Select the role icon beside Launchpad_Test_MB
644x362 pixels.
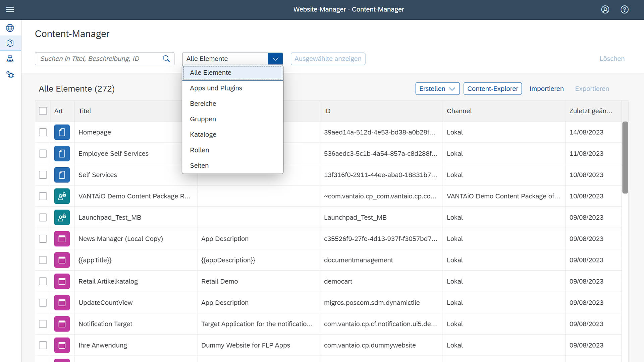[62, 217]
